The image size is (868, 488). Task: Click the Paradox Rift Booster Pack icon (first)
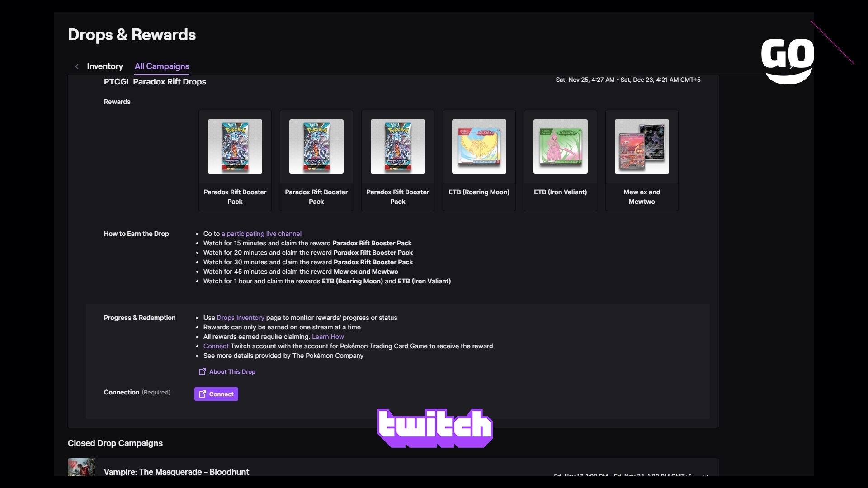click(x=234, y=146)
